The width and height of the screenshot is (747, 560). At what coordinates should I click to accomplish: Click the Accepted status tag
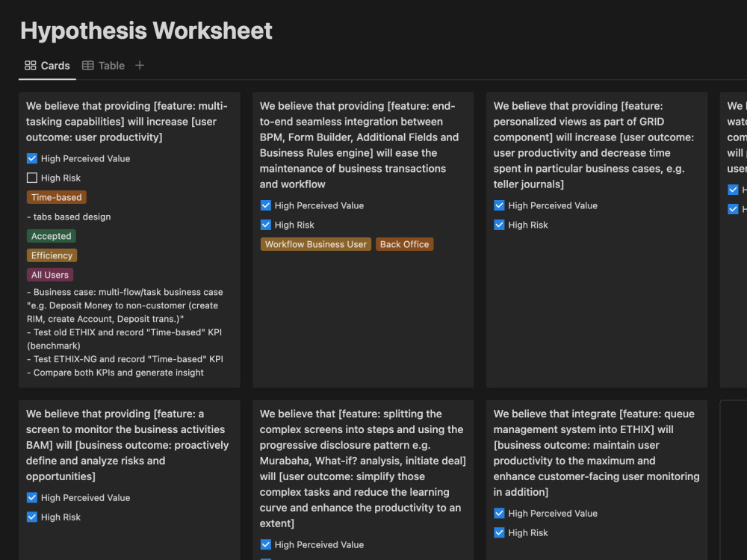point(51,236)
